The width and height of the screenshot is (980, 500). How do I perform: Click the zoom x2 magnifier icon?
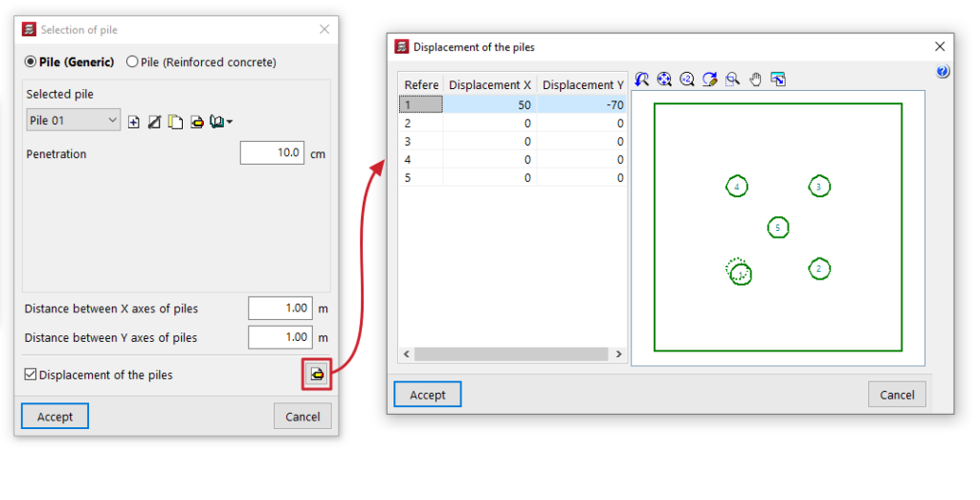click(x=687, y=80)
